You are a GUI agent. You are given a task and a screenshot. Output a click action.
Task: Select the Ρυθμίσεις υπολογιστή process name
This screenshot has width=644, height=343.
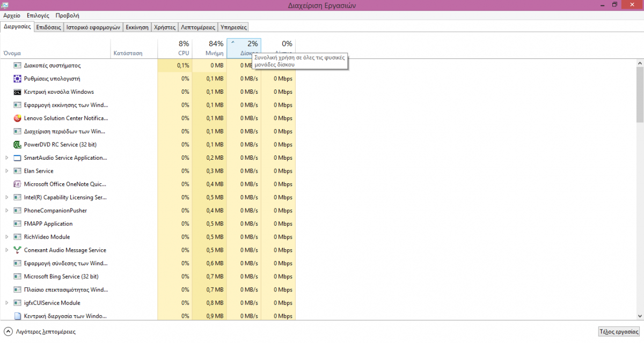coord(52,79)
